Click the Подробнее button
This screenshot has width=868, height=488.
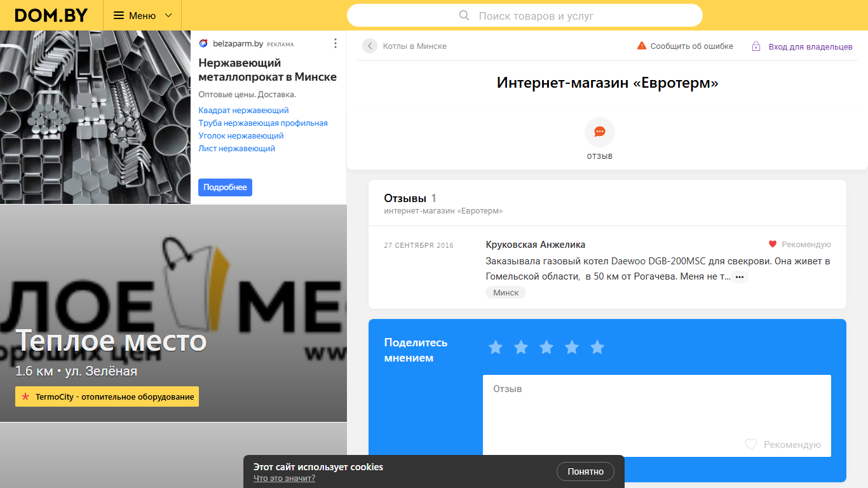(x=225, y=187)
